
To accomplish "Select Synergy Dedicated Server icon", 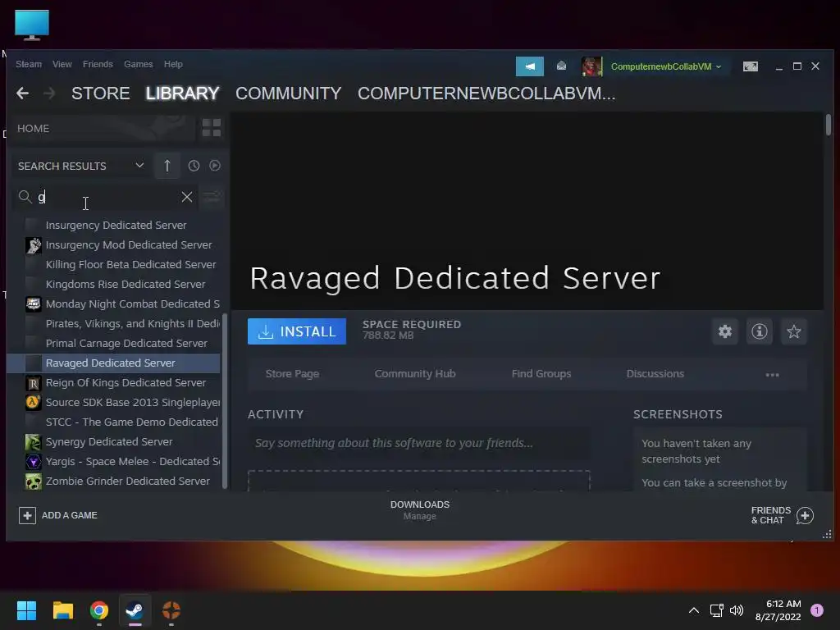I will pyautogui.click(x=33, y=442).
